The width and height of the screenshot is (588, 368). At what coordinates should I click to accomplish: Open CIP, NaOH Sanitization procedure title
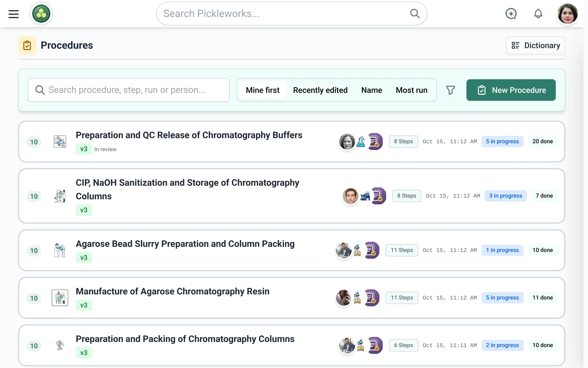tap(187, 189)
